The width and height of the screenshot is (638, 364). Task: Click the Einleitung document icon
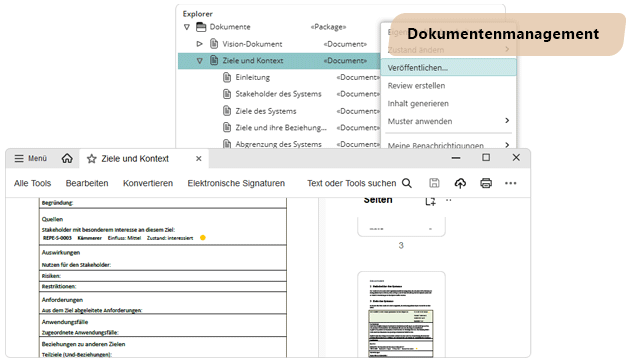[227, 77]
